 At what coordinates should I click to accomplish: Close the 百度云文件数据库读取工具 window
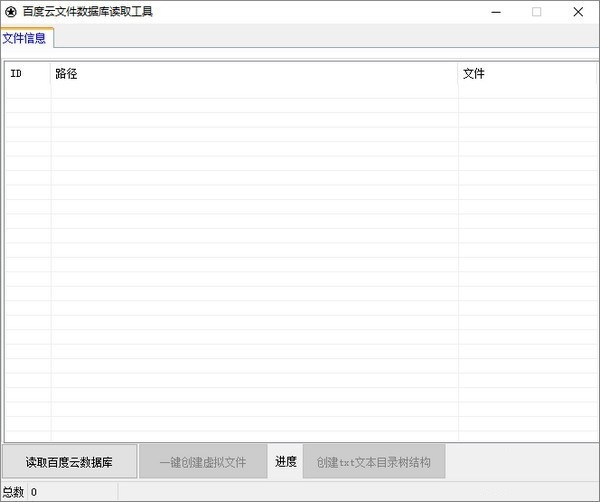click(x=578, y=12)
